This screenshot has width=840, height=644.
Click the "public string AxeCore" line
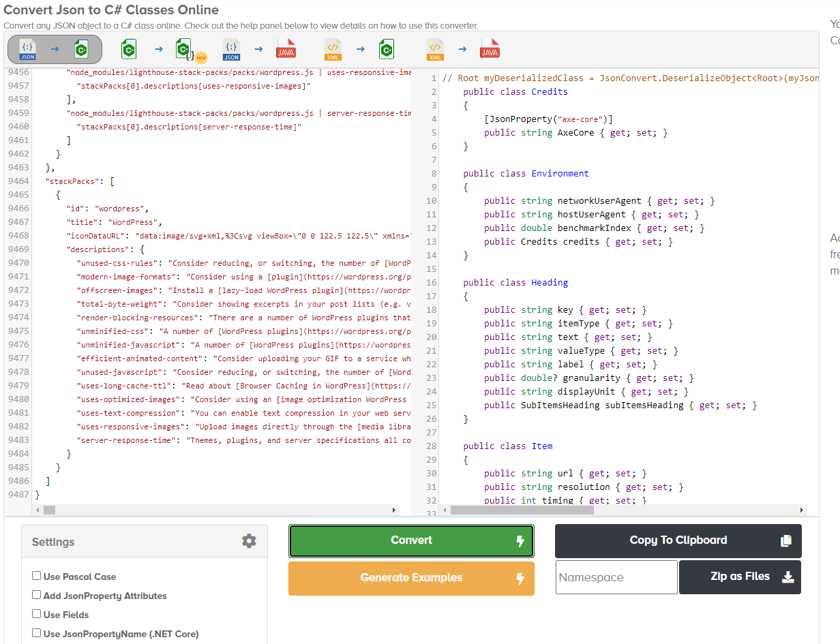tap(576, 132)
